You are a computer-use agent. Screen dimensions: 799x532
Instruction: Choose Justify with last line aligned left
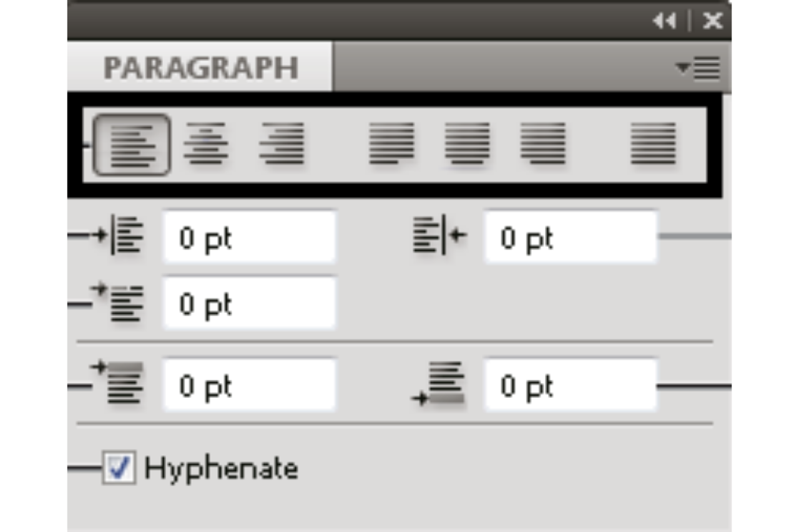391,144
